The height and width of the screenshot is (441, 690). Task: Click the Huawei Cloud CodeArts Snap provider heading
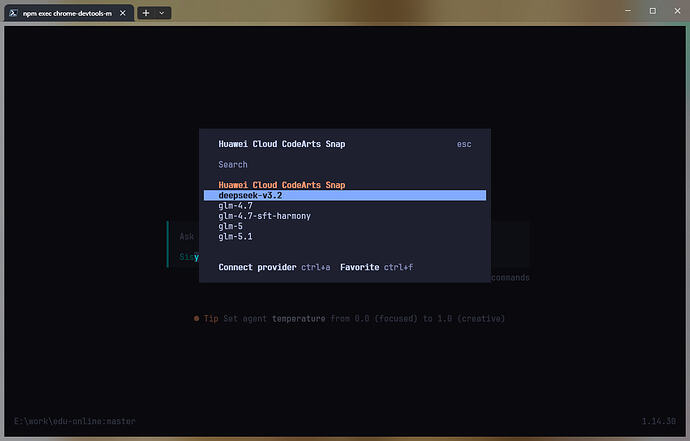tap(282, 185)
